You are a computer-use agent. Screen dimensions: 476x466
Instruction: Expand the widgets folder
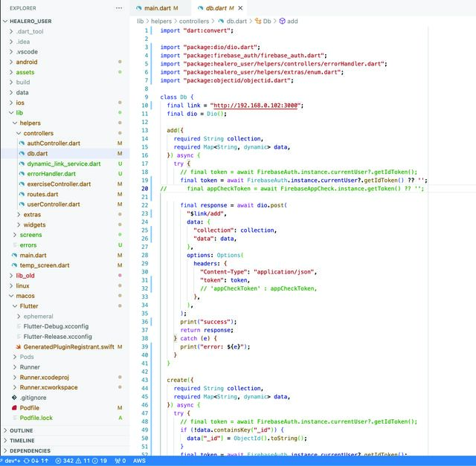(19, 224)
